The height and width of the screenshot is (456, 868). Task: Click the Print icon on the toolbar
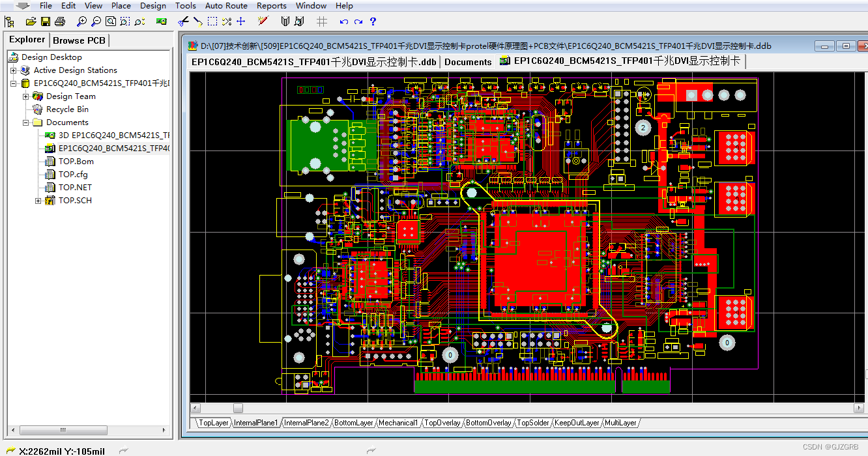pos(60,21)
